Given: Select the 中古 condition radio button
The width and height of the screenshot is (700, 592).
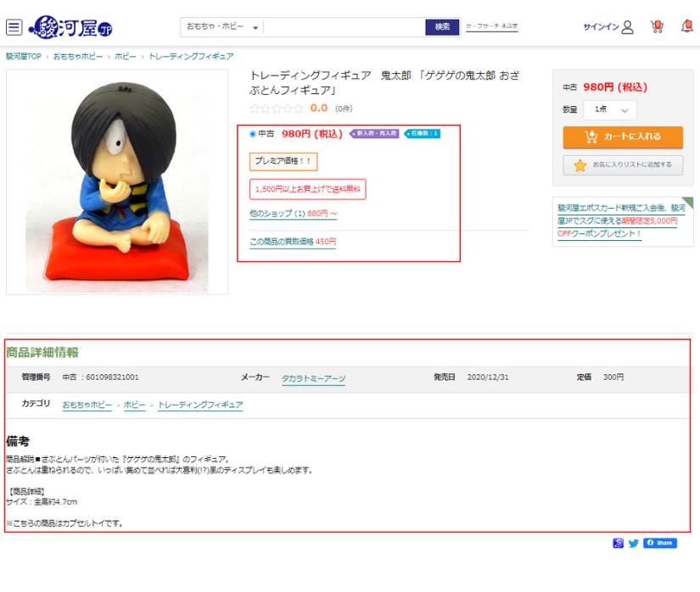Looking at the screenshot, I should 253,134.
